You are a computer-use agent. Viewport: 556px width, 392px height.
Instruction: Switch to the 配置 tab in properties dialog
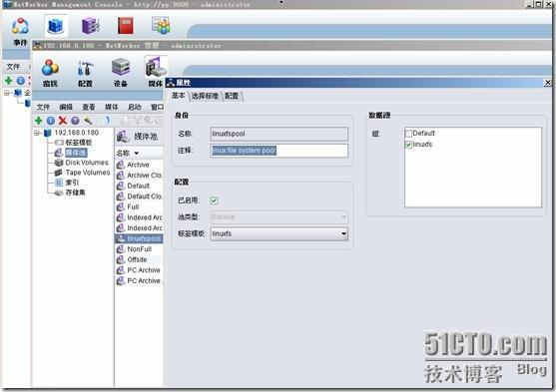coord(232,96)
